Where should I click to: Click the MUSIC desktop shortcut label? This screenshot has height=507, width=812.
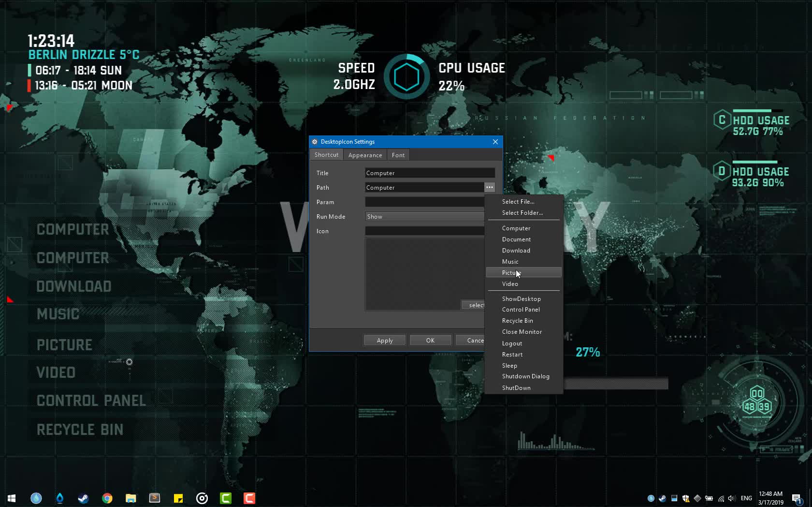(58, 314)
